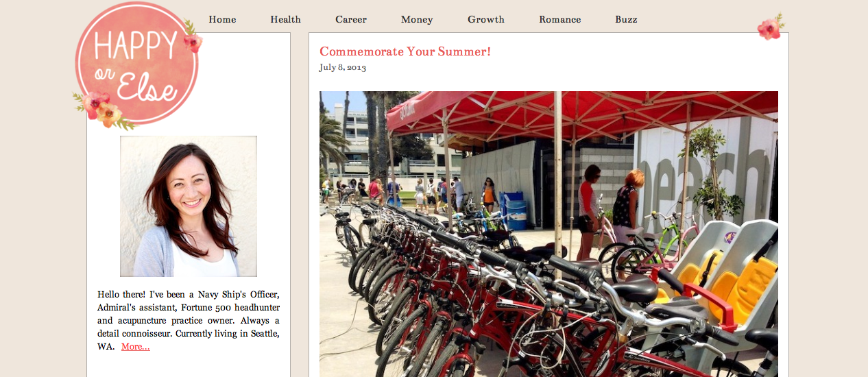The image size is (868, 377).
Task: Click the Happy or Else logo
Action: (137, 65)
